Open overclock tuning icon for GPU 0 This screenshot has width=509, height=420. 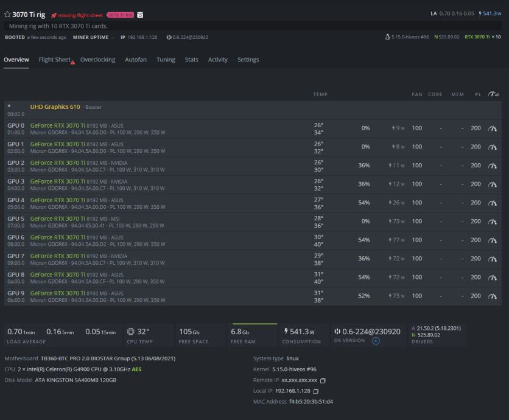pyautogui.click(x=493, y=128)
